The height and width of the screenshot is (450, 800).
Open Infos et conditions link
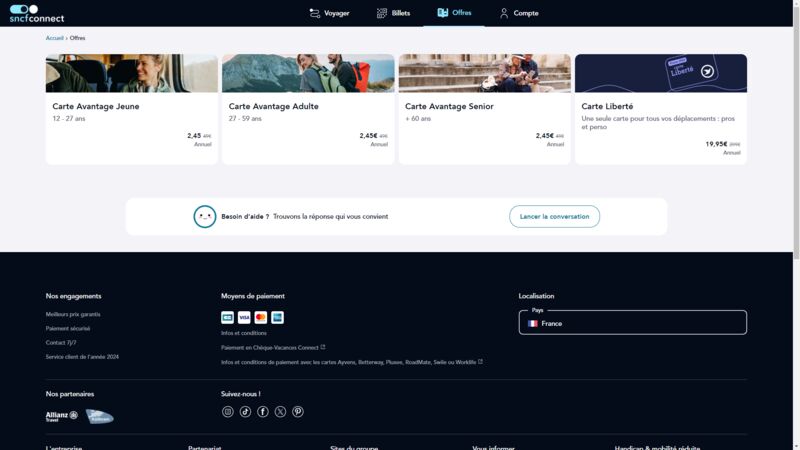(x=243, y=333)
